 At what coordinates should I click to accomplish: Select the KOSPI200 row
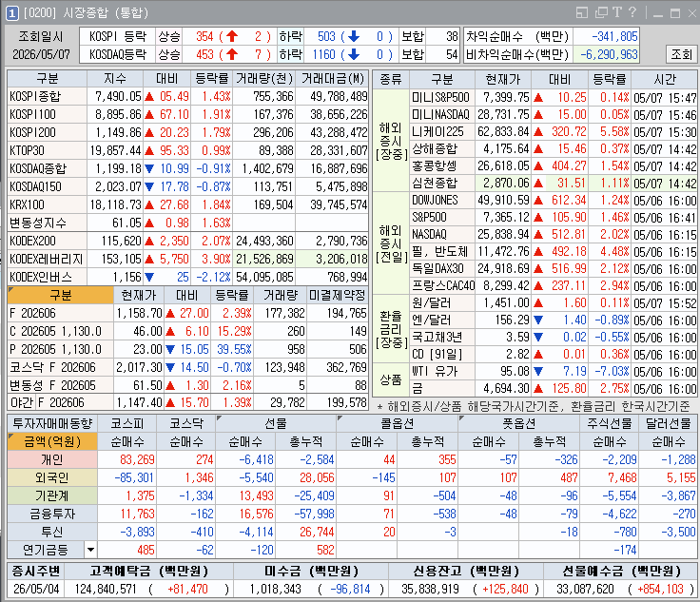point(188,132)
